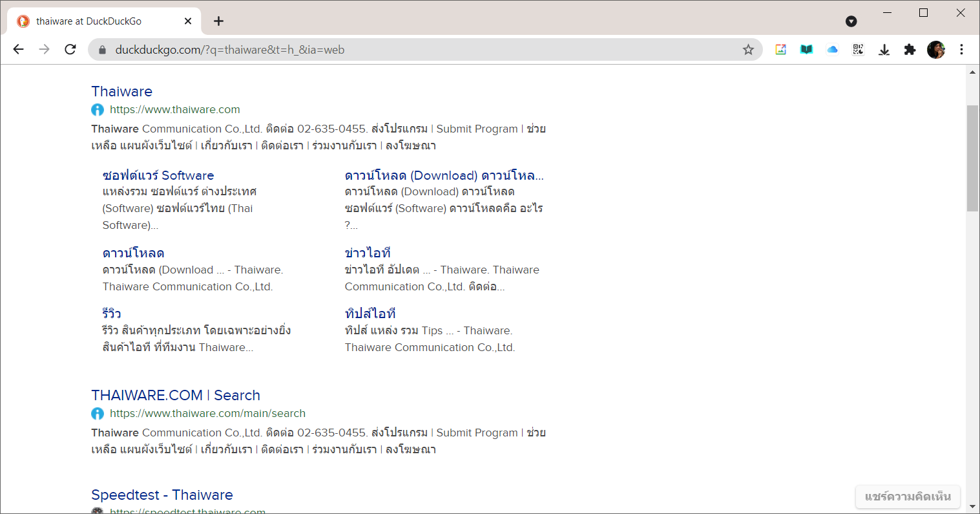The width and height of the screenshot is (980, 514).
Task: Open the profile avatar menu
Action: [936, 50]
